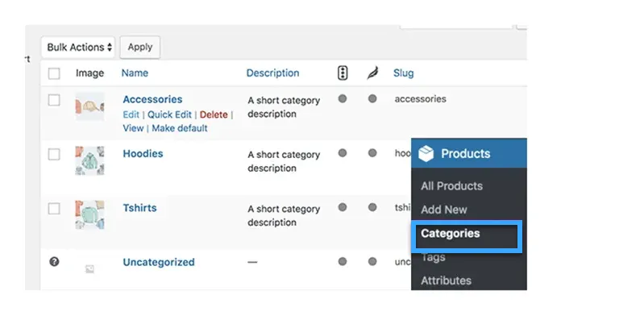
Task: Click the Uncategorized readability score dot
Action: point(372,261)
